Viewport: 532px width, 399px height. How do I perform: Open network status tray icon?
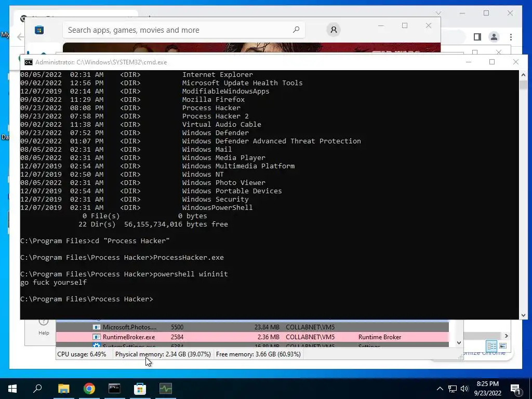(x=453, y=389)
